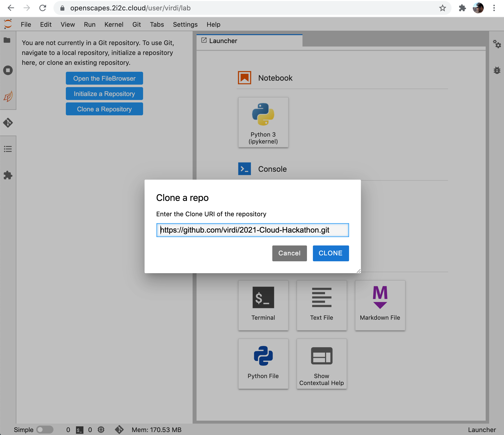The image size is (504, 435).
Task: Open running terminals and kernels panel
Action: (x=8, y=70)
